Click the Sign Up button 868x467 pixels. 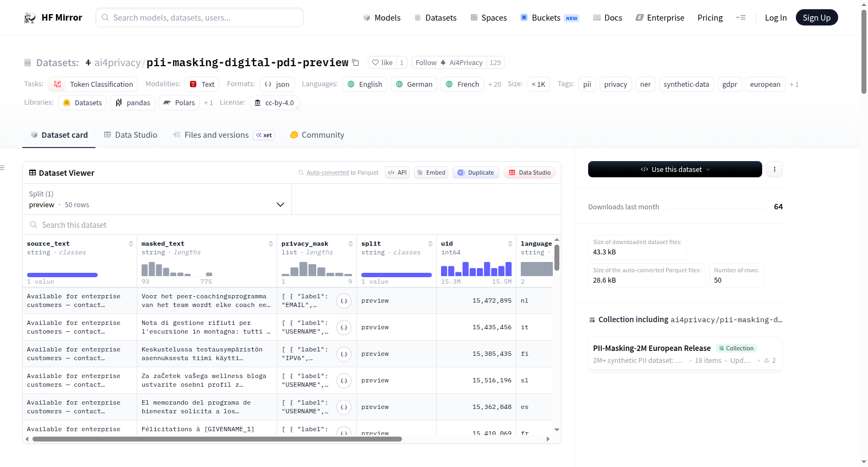pos(816,18)
